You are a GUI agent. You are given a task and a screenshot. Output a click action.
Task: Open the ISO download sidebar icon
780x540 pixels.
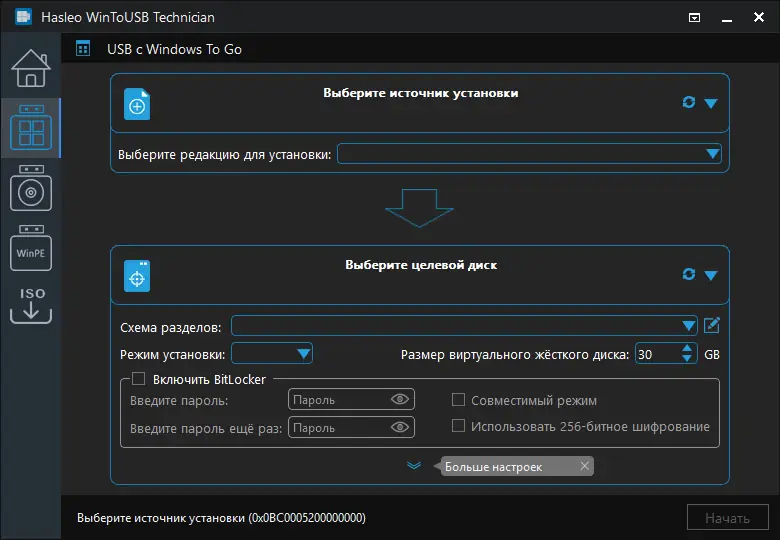pos(30,306)
